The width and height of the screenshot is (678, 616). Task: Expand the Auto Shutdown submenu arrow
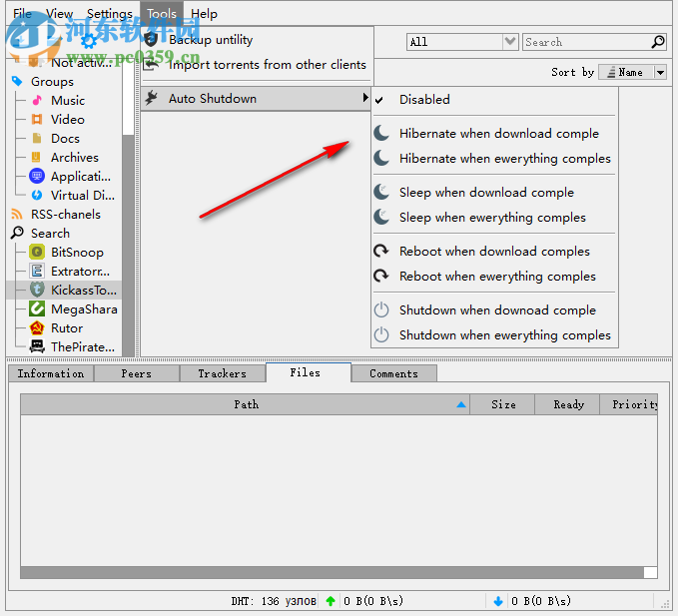pyautogui.click(x=365, y=97)
